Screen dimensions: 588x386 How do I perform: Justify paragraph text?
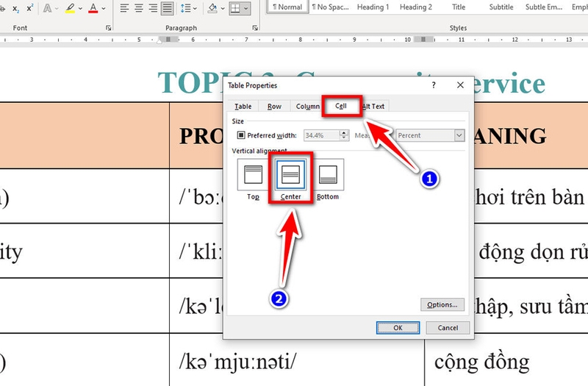(x=168, y=8)
